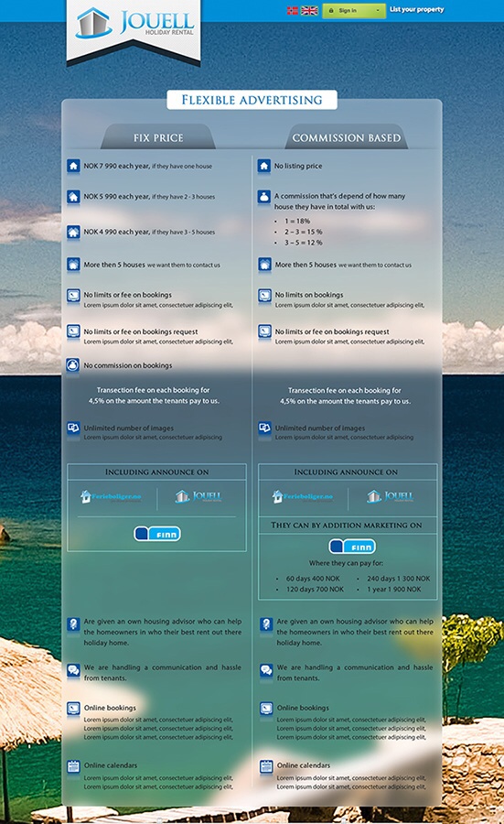The image size is (504, 824).
Task: Click icon beside No limits or fee on bookings
Action: pyautogui.click(x=73, y=296)
